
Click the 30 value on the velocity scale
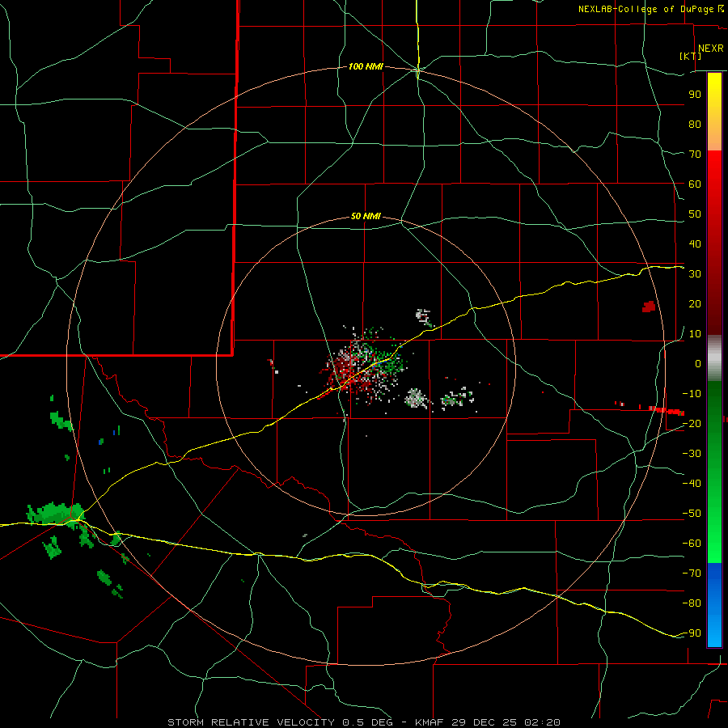(x=695, y=274)
